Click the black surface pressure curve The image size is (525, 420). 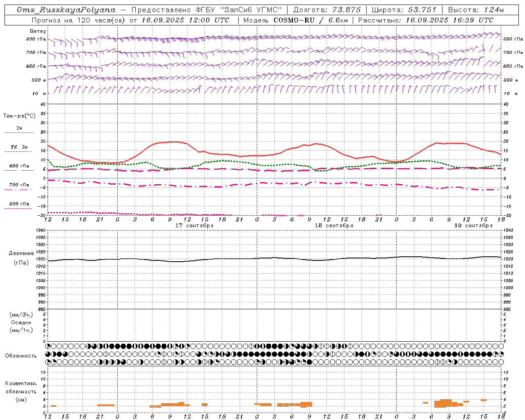pos(274,258)
